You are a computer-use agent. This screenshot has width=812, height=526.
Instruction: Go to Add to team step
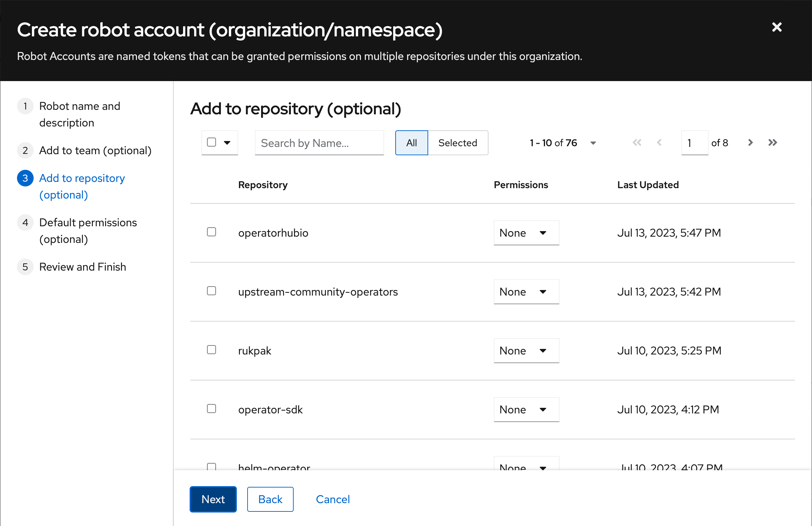(x=95, y=150)
